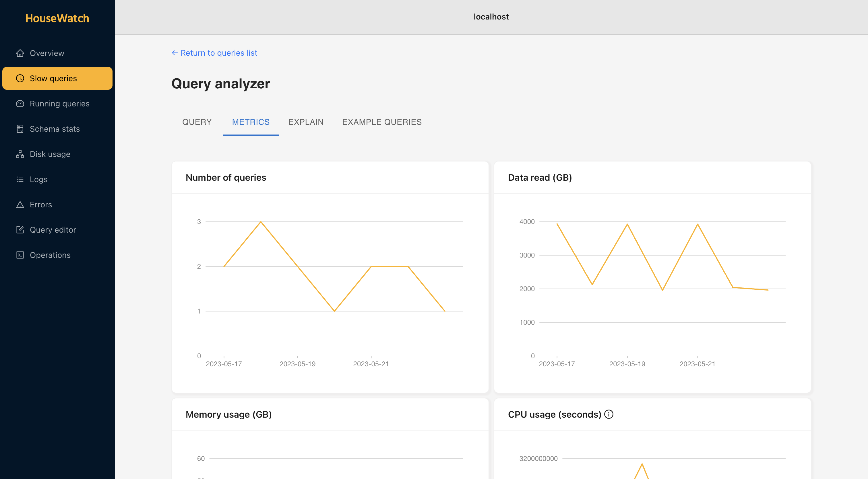Click the Overview home icon
The image size is (868, 479).
pos(20,53)
